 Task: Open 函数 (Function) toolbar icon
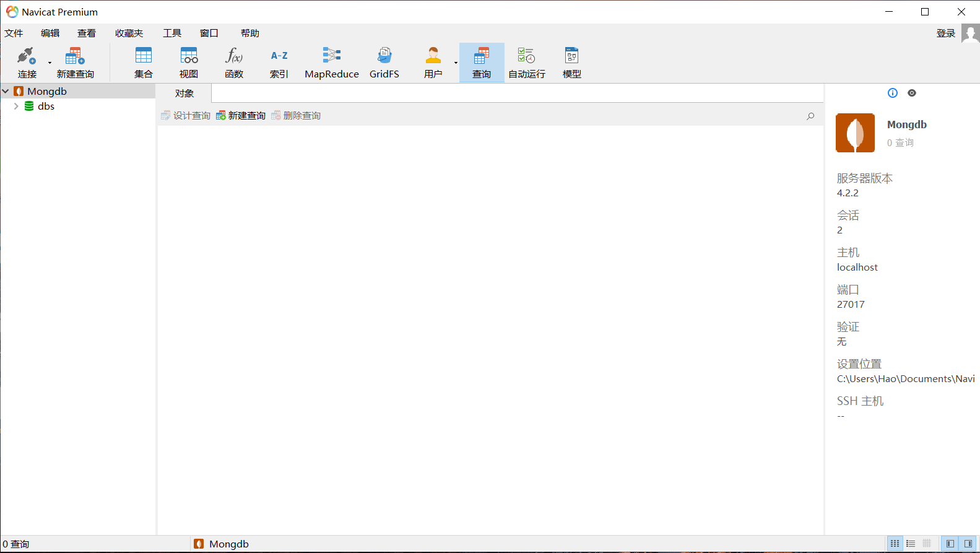pyautogui.click(x=234, y=63)
